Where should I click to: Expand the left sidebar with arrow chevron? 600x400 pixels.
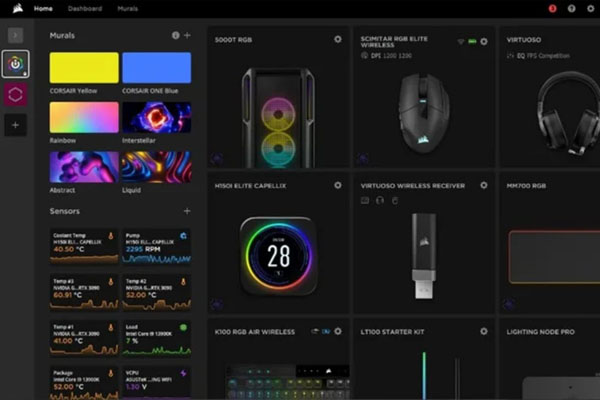coord(15,34)
